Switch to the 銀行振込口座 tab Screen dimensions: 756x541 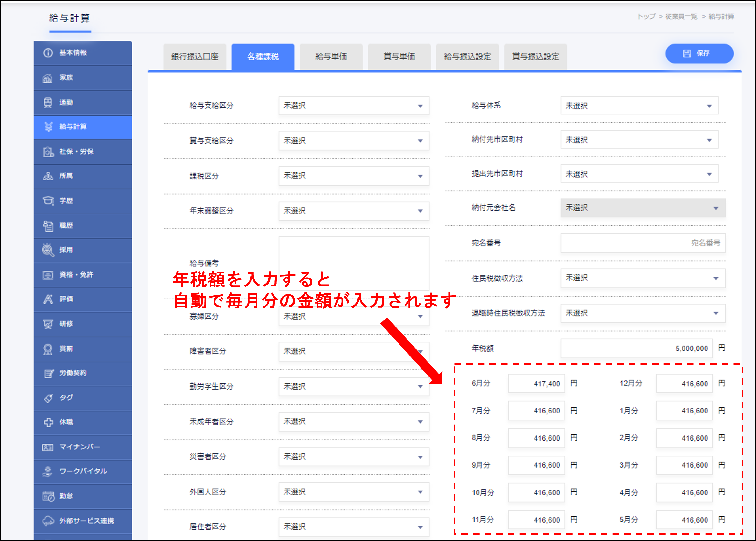pyautogui.click(x=195, y=57)
